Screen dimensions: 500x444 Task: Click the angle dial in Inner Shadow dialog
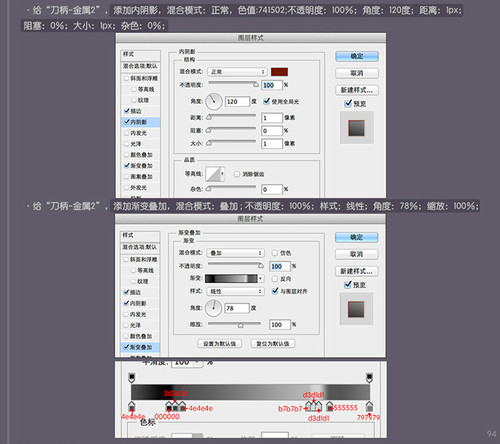point(214,101)
